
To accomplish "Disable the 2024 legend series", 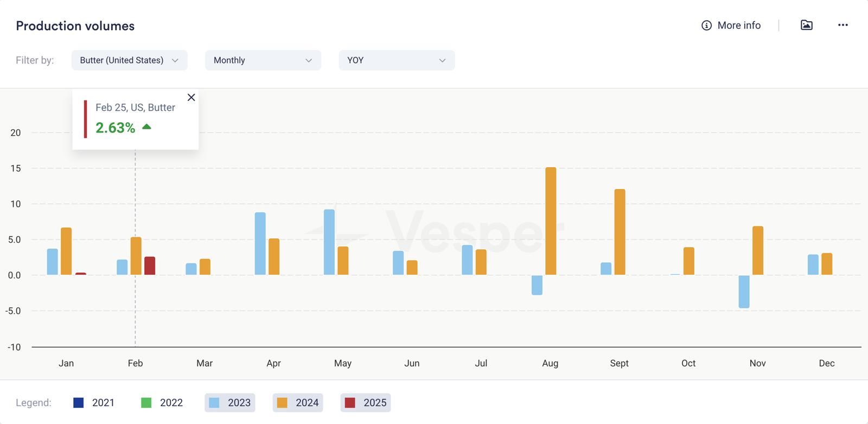I will (x=298, y=403).
